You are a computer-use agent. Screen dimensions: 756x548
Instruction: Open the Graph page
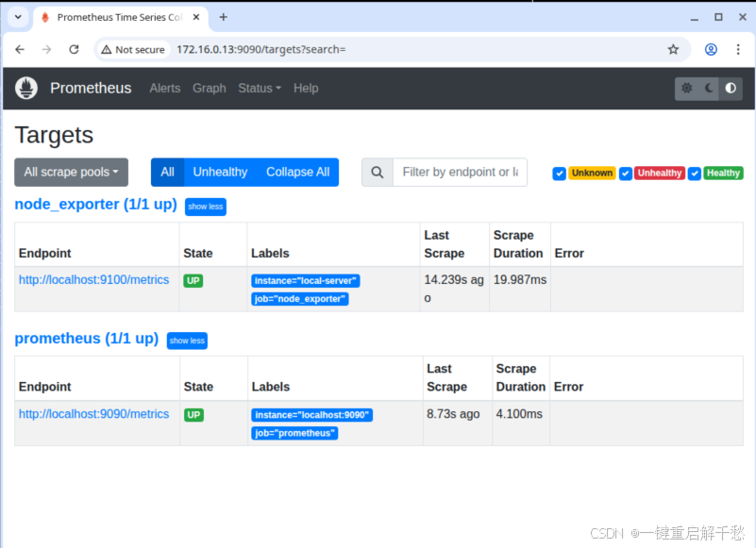[x=210, y=89]
